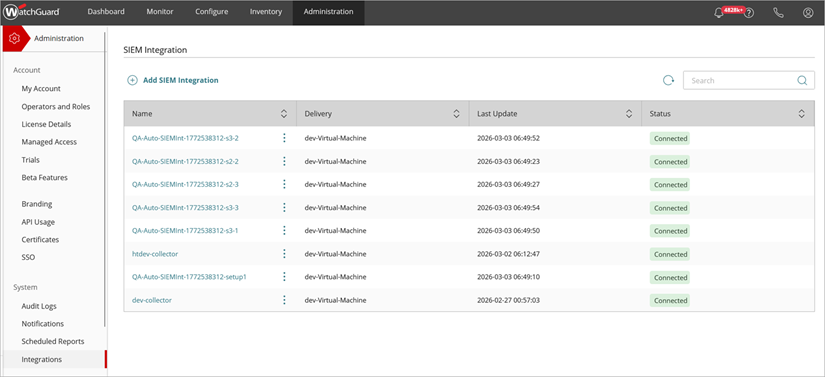This screenshot has height=377, width=825.
Task: Select the Administration top tab
Action: [328, 12]
